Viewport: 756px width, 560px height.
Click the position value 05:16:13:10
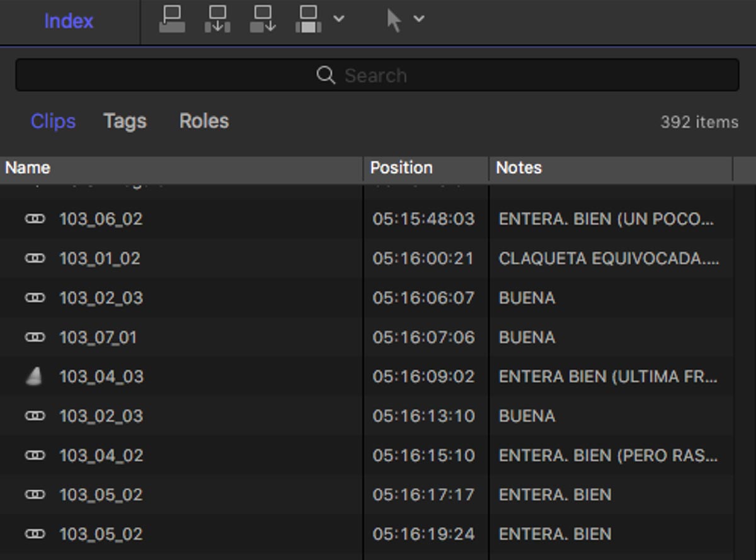point(423,416)
